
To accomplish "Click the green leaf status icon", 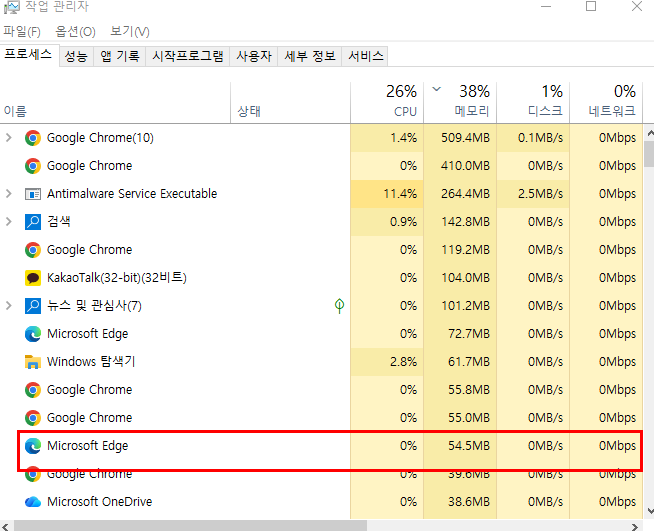I will click(x=340, y=306).
